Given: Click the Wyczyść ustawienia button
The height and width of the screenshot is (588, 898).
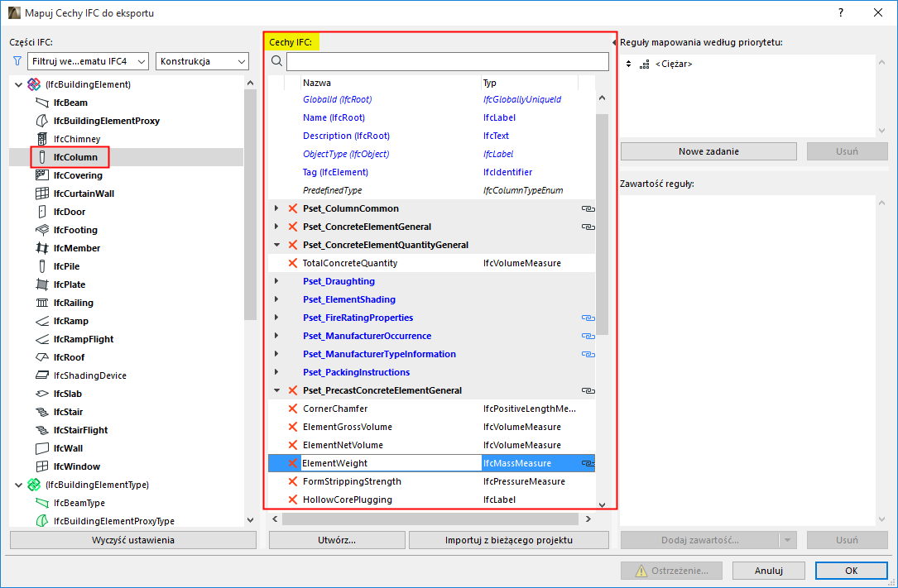Looking at the screenshot, I should 133,540.
